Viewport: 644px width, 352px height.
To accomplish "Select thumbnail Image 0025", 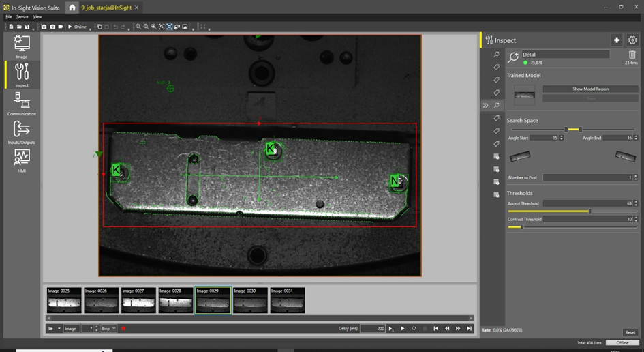I will (64, 301).
